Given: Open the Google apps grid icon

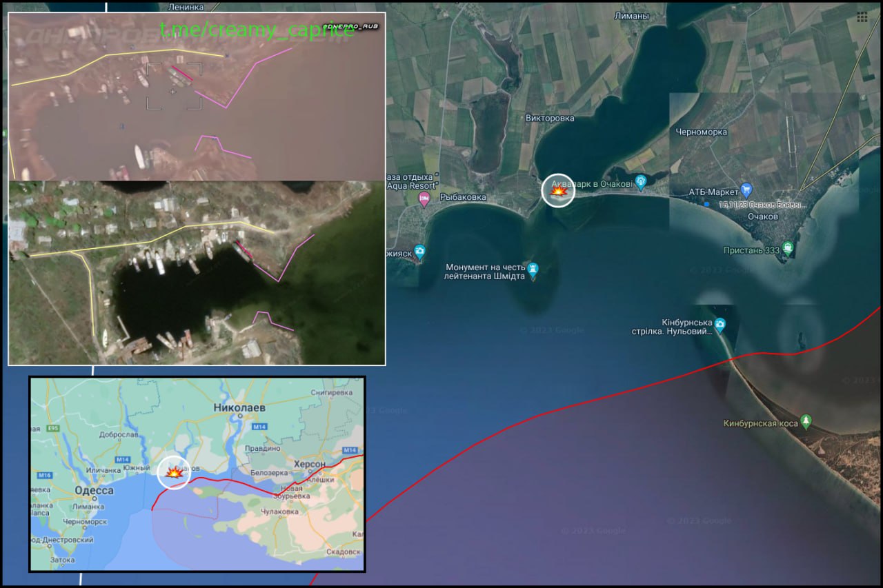Looking at the screenshot, I should click(x=862, y=17).
